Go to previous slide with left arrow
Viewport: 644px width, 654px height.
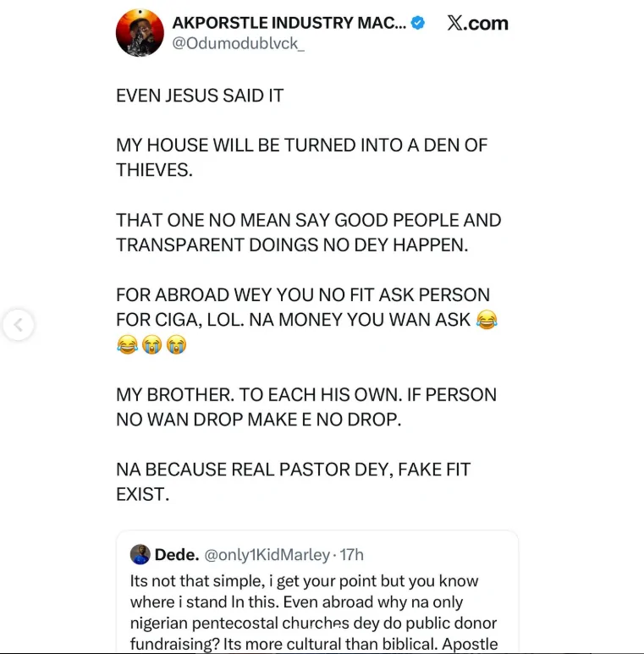click(x=18, y=324)
